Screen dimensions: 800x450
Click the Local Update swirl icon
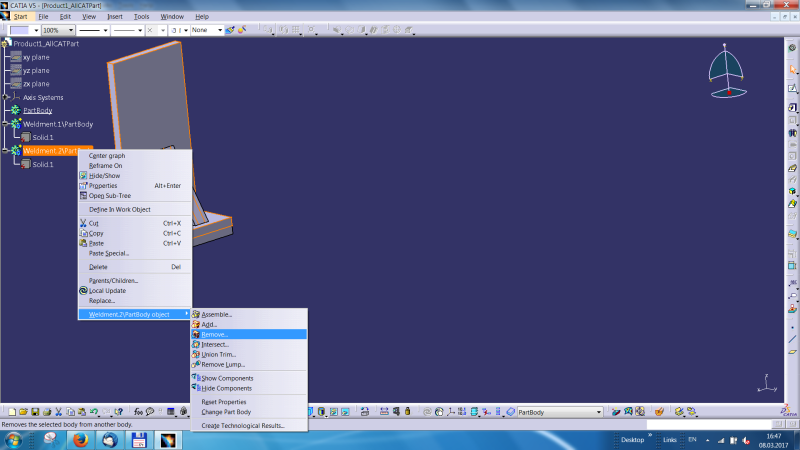pos(83,290)
